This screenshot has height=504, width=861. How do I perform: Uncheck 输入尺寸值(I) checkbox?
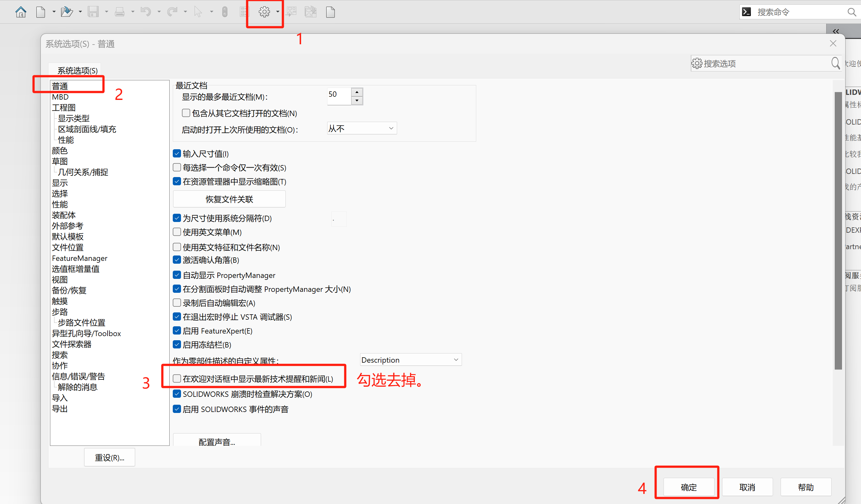[x=177, y=153]
